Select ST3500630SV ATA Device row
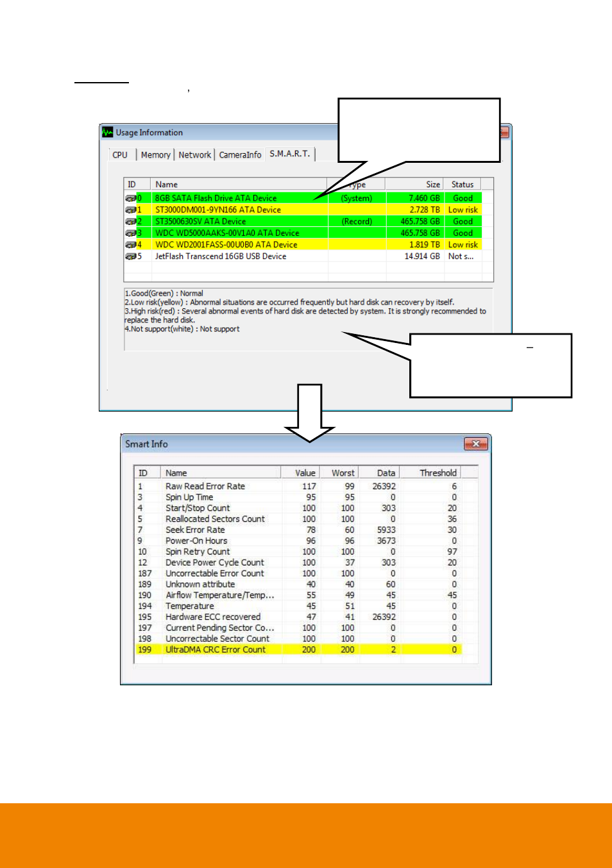Image resolution: width=612 pixels, height=868 pixels. [303, 221]
